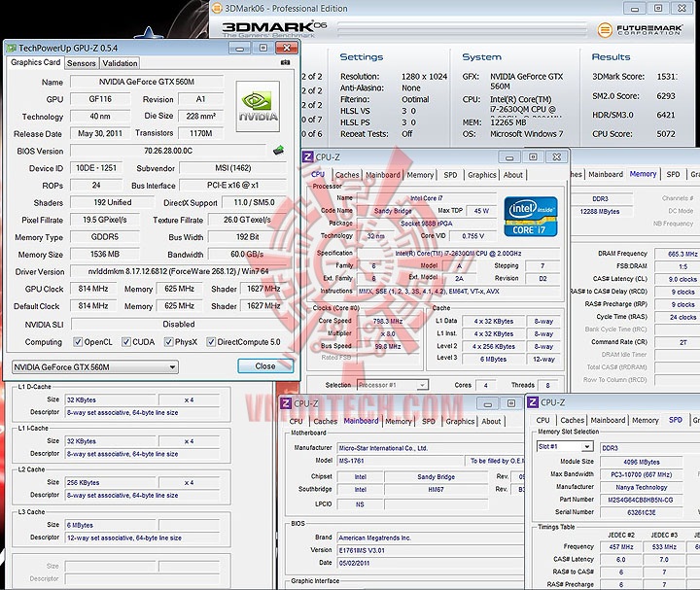Click the L2 Cache Size 256 KBytes field
The height and width of the screenshot is (590, 700).
[x=110, y=482]
